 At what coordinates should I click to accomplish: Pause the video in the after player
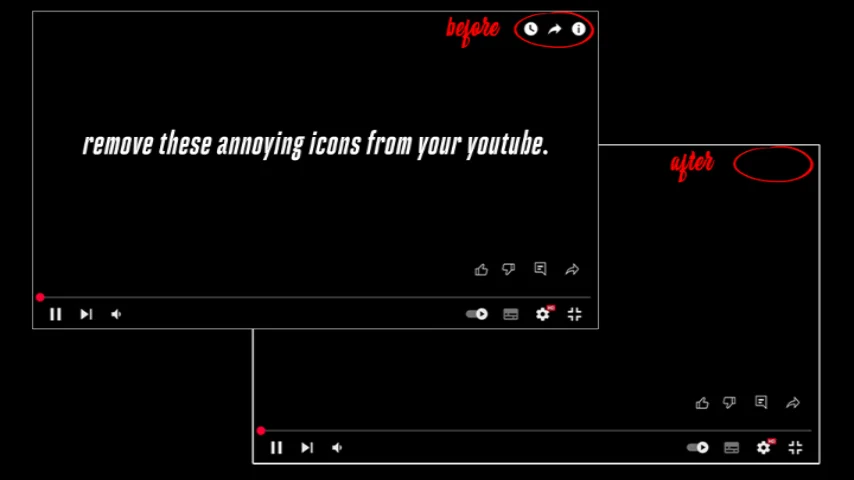click(277, 448)
